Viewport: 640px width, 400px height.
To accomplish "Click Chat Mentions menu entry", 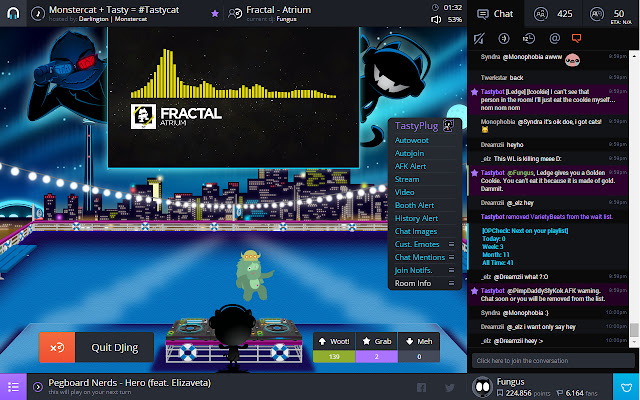I will tap(420, 258).
